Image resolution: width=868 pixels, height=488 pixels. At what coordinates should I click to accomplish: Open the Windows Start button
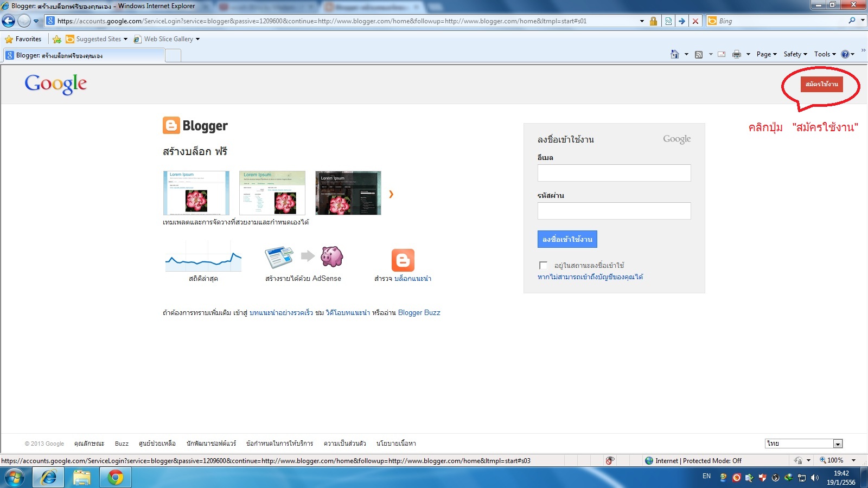click(x=15, y=478)
